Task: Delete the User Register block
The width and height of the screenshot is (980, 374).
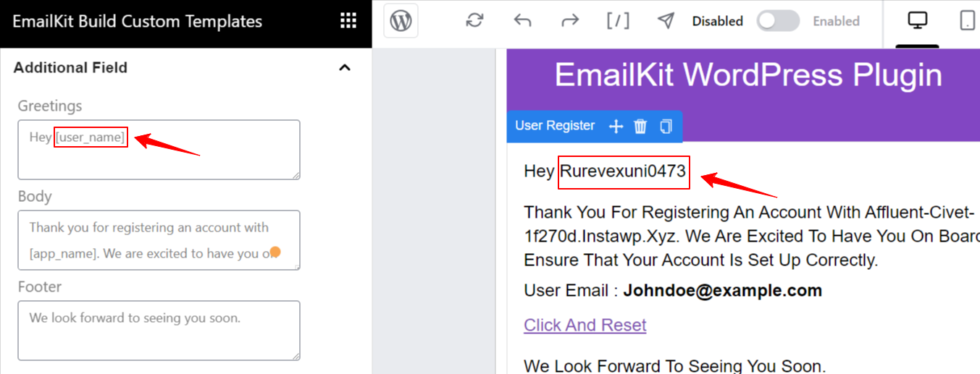Action: point(640,127)
